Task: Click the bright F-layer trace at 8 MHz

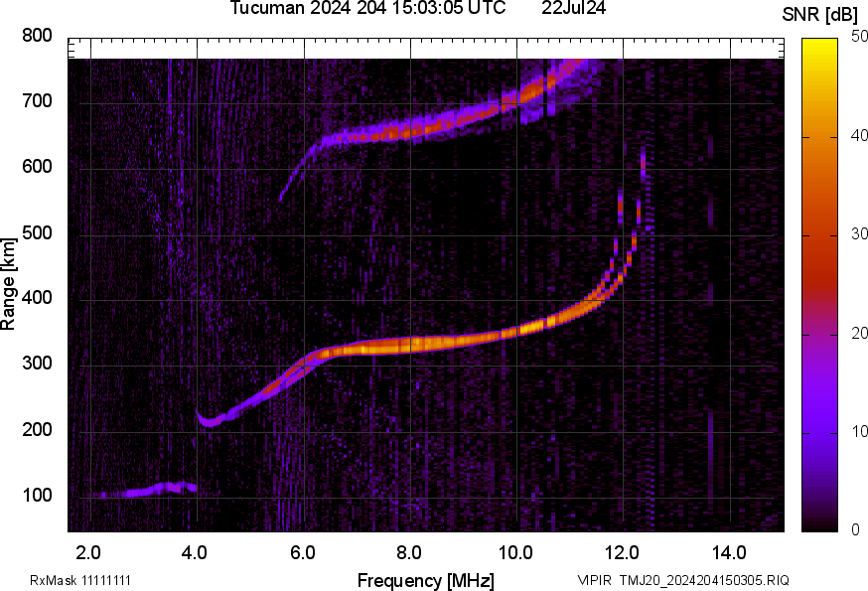Action: (411, 345)
